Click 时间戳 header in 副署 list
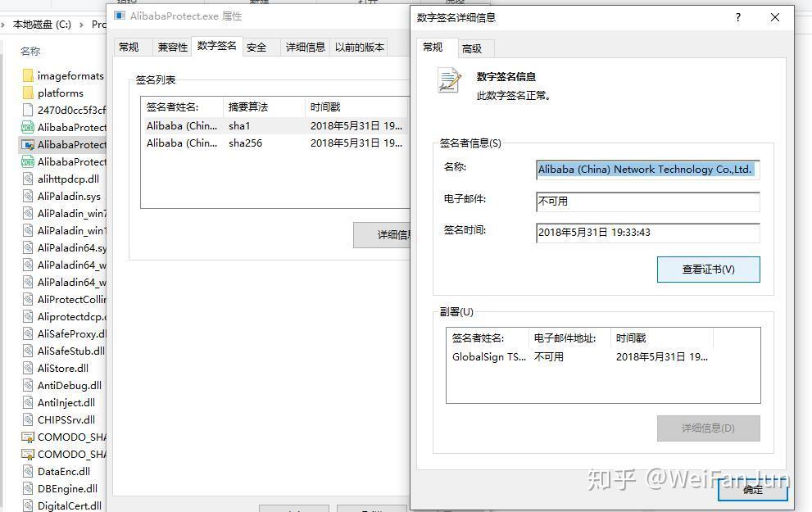This screenshot has width=812, height=512. coord(662,338)
